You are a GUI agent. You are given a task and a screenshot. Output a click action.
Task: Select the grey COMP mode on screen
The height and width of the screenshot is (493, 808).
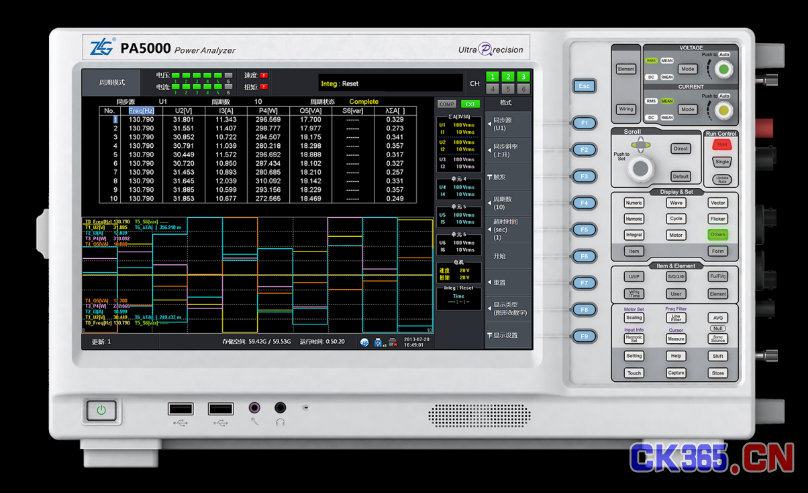pos(447,104)
